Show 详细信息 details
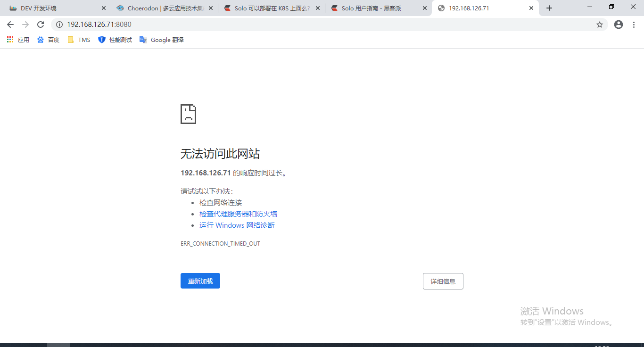Screen dimensions: 644x347 (x=443, y=281)
